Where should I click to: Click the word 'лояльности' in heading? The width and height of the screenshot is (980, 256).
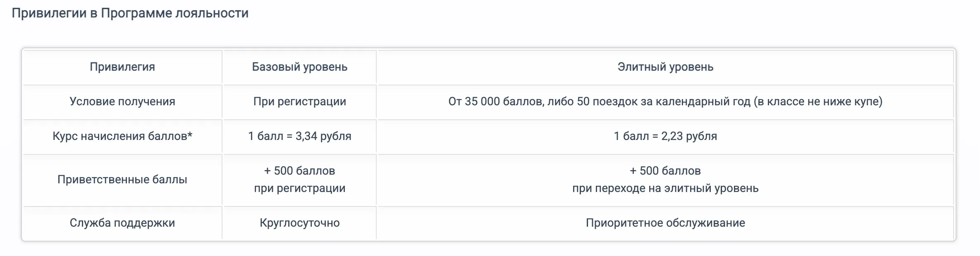(212, 13)
